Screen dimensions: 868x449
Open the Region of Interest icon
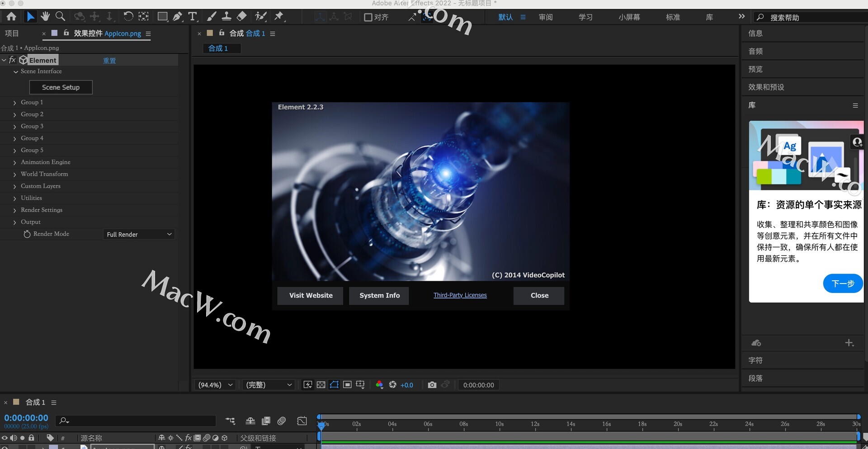(x=347, y=385)
